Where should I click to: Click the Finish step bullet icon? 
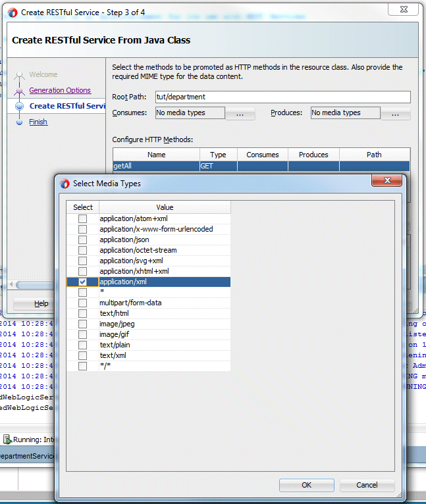point(19,122)
